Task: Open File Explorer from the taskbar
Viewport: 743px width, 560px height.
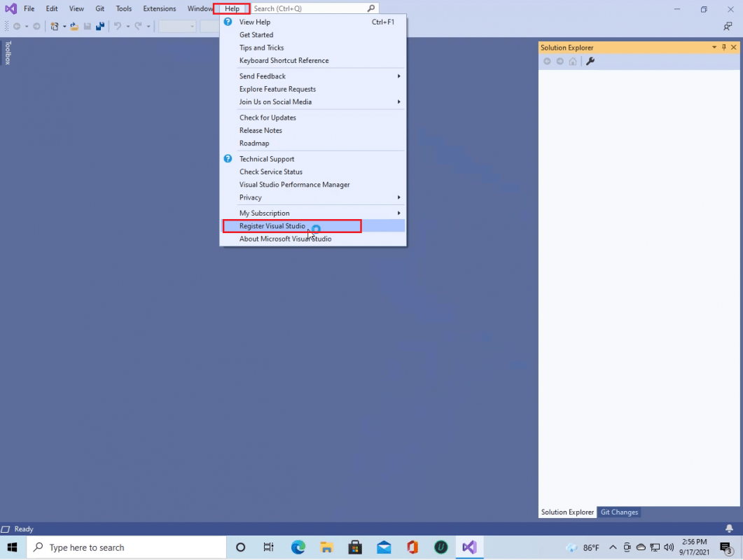Action: (326, 547)
